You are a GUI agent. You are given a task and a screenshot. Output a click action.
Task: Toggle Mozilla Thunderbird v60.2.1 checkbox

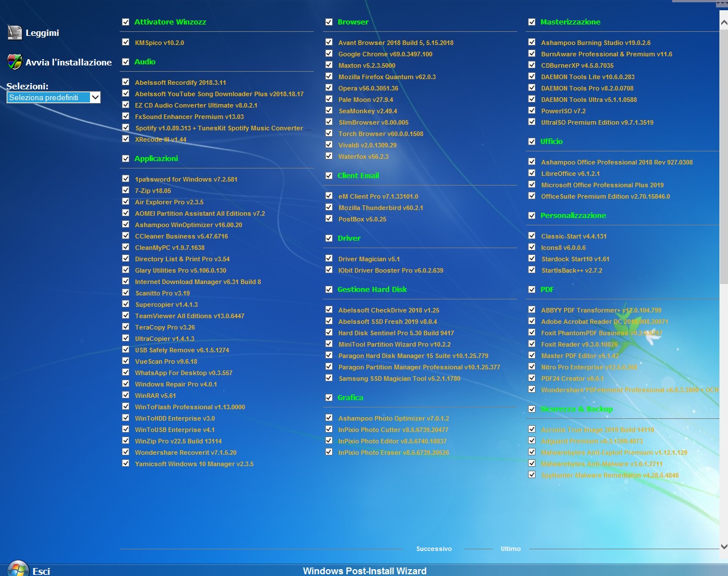click(329, 207)
